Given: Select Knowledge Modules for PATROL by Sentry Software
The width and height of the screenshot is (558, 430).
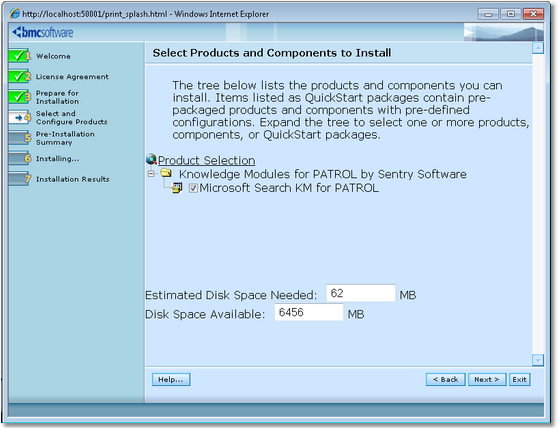Looking at the screenshot, I should (x=322, y=174).
